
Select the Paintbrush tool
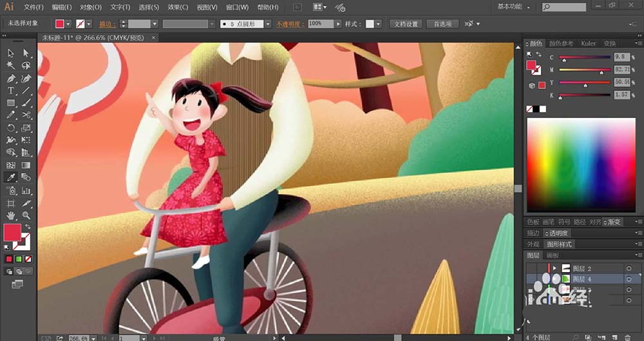[26, 103]
